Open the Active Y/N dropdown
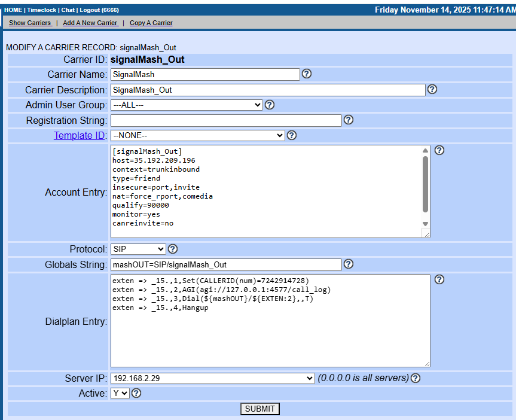 coord(120,393)
